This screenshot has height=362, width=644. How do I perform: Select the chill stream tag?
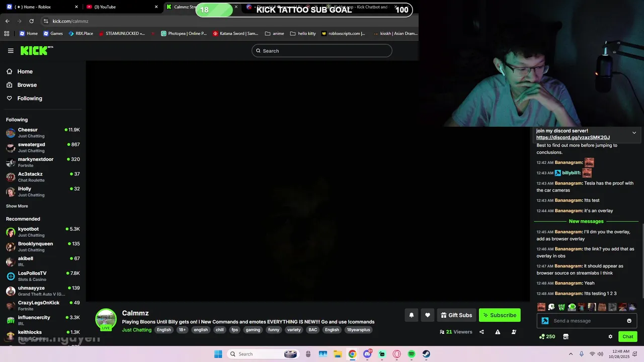pyautogui.click(x=220, y=330)
